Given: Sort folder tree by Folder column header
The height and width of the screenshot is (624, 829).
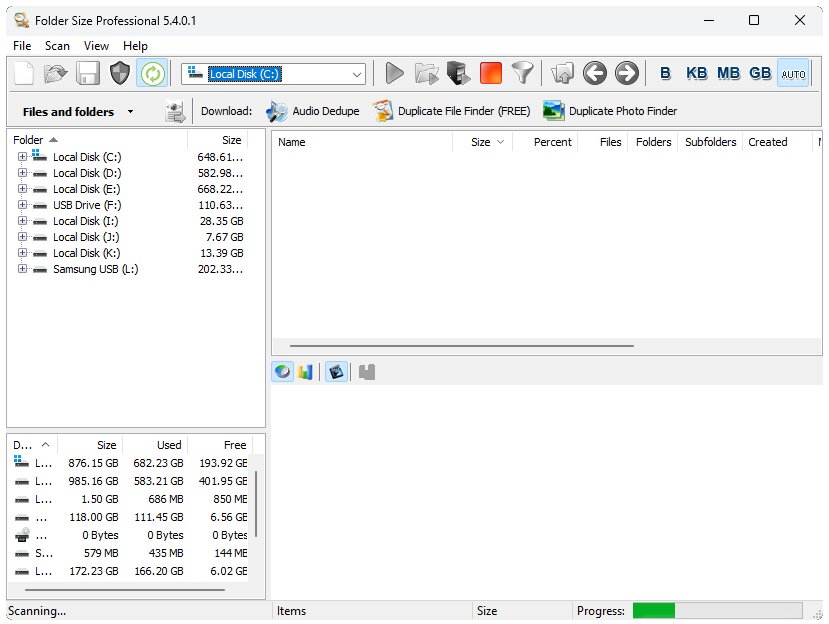Looking at the screenshot, I should pyautogui.click(x=98, y=140).
